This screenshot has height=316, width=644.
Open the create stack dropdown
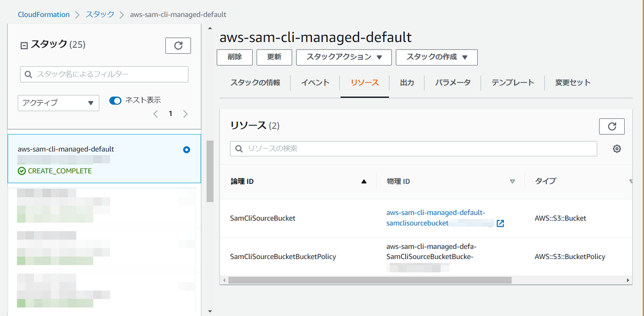click(x=436, y=57)
